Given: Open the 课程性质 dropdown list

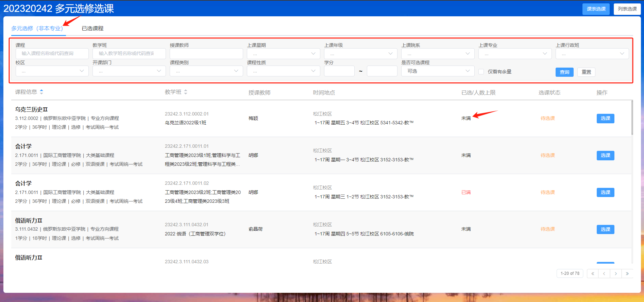Looking at the screenshot, I should (x=283, y=71).
